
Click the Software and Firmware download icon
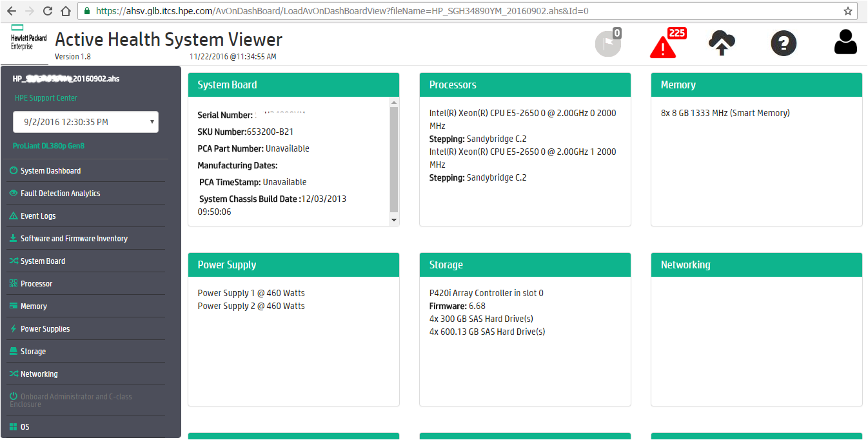pyautogui.click(x=14, y=239)
